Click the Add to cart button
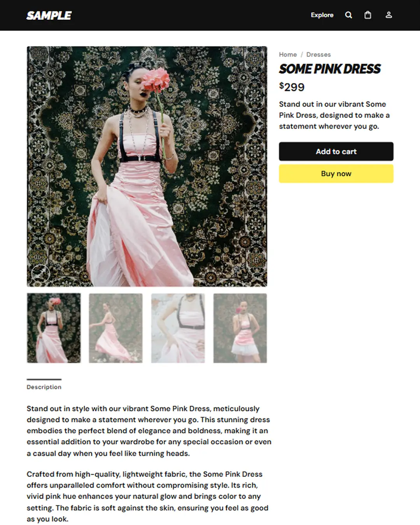420x525 pixels. tap(336, 151)
